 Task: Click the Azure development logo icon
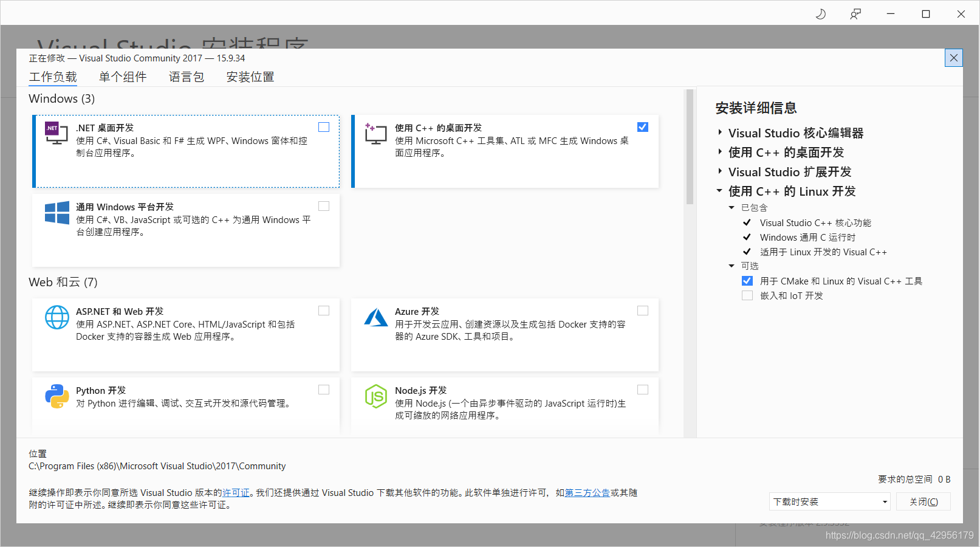tap(376, 317)
